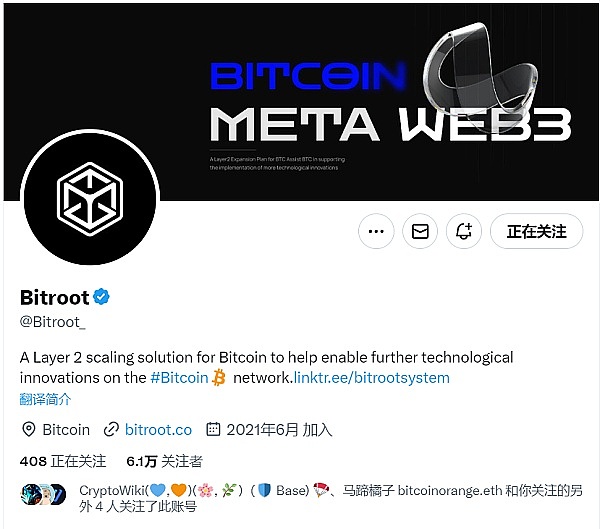Viewport: 600px width, 529px height.
Task: Open the Bitroot cube profile picture
Action: 90,198
